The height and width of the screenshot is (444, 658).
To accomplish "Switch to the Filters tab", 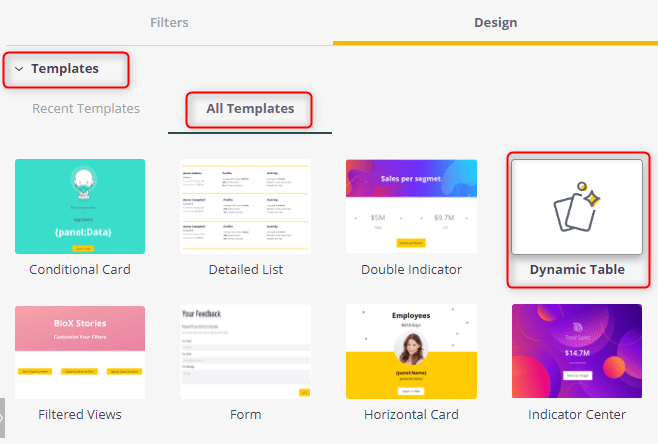I will [169, 22].
